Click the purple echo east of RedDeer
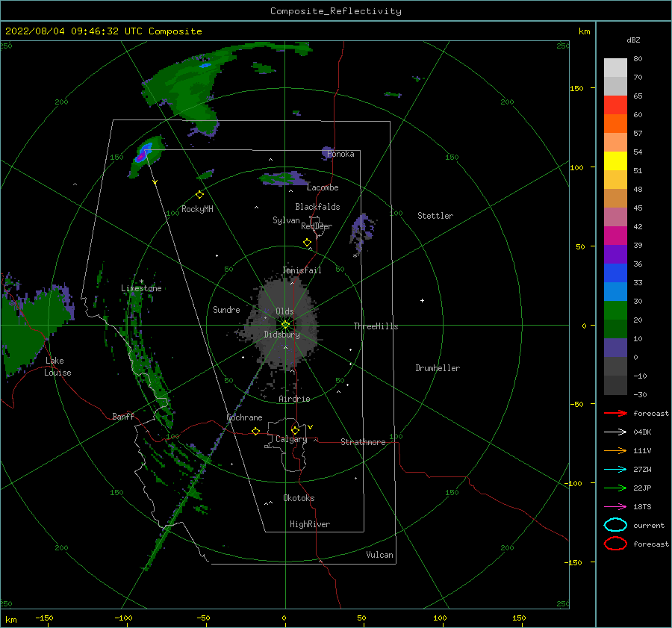Screen dimensions: 672x628 (x=361, y=232)
